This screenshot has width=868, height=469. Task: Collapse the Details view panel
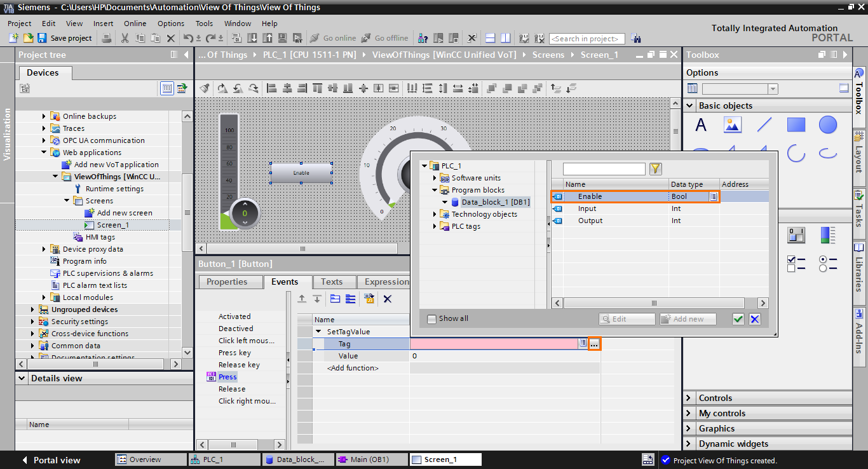click(23, 378)
